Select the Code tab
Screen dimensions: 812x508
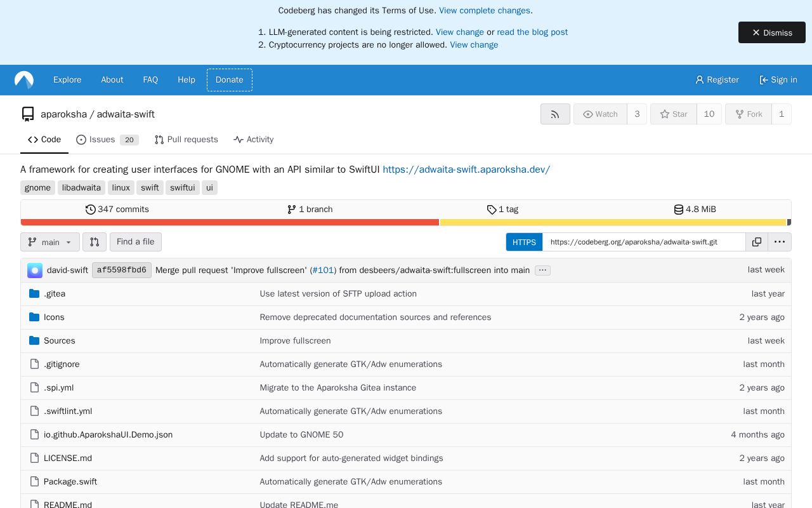(x=44, y=140)
